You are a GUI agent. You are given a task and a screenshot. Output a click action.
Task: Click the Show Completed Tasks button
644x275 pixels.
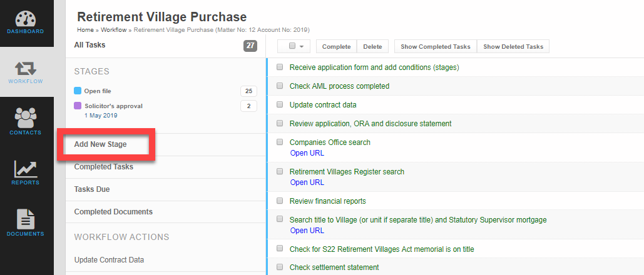435,47
